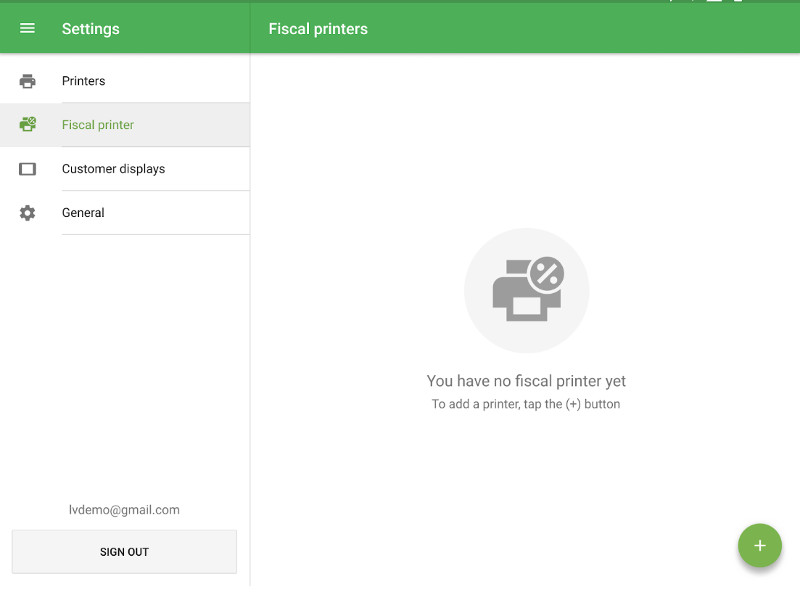Viewport: 800px width, 592px height.
Task: Click the percent badge on printer illustration
Action: (547, 274)
